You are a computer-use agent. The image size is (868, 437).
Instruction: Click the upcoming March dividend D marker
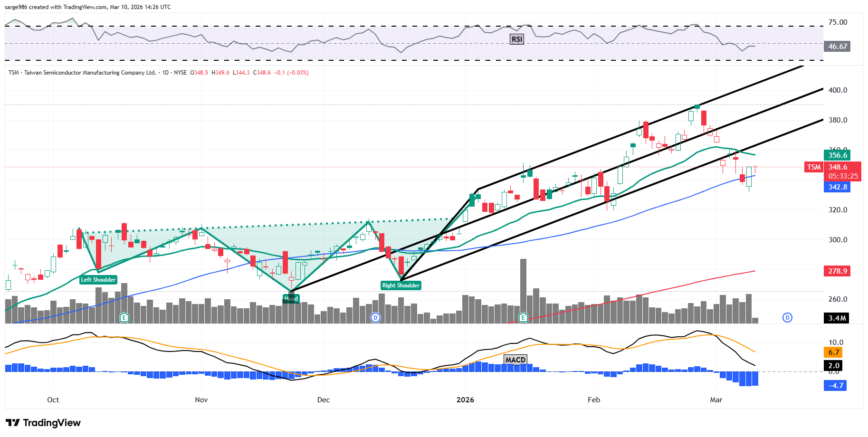point(787,317)
